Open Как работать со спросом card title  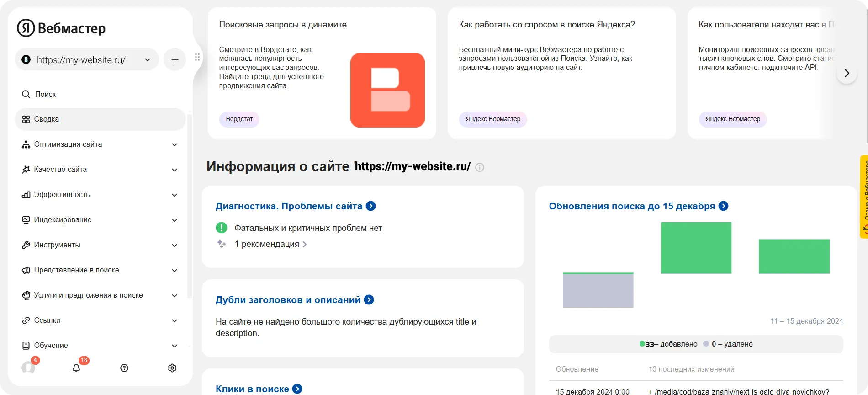(x=547, y=25)
